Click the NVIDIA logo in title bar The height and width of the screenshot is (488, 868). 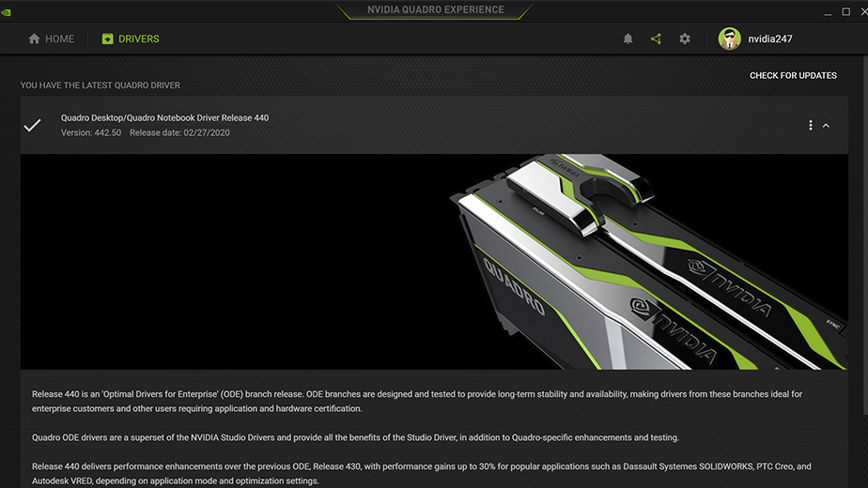(x=6, y=12)
